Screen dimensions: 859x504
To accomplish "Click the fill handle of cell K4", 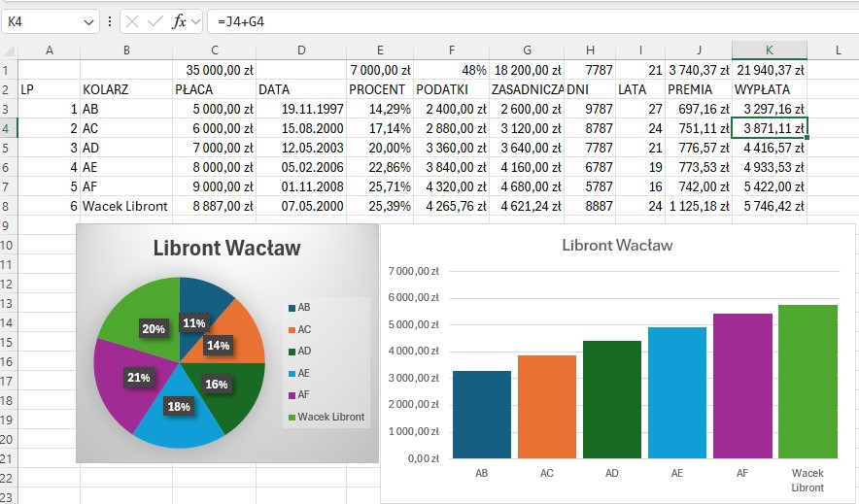I will 807,137.
